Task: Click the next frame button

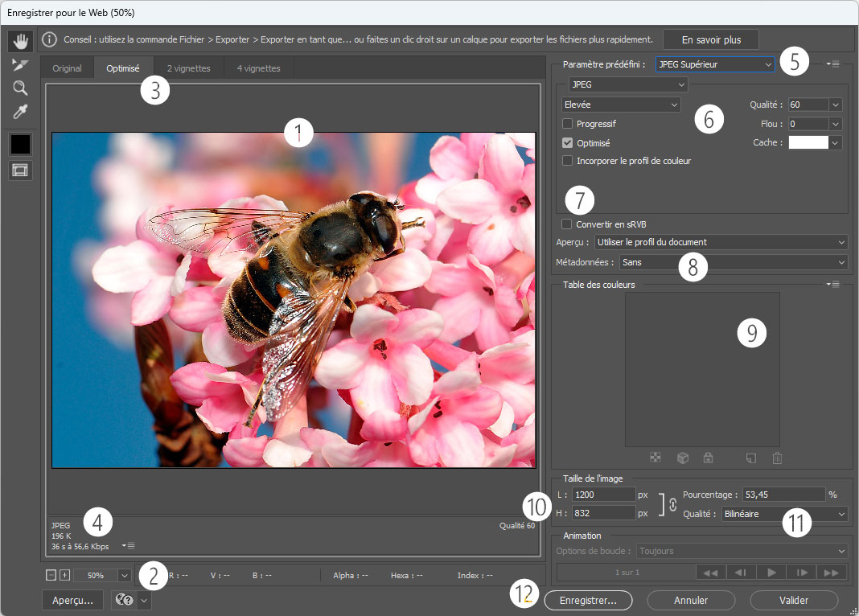Action: (801, 573)
